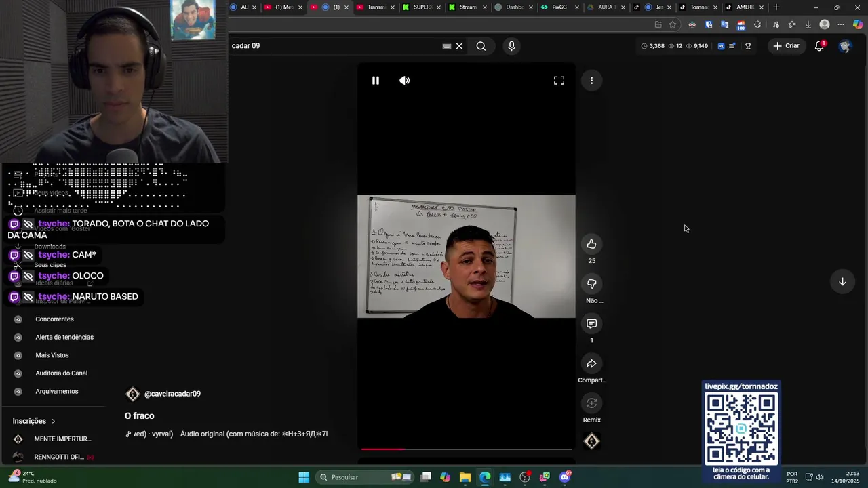Open browser settings ellipsis menu
868x488 pixels.
click(x=841, y=24)
